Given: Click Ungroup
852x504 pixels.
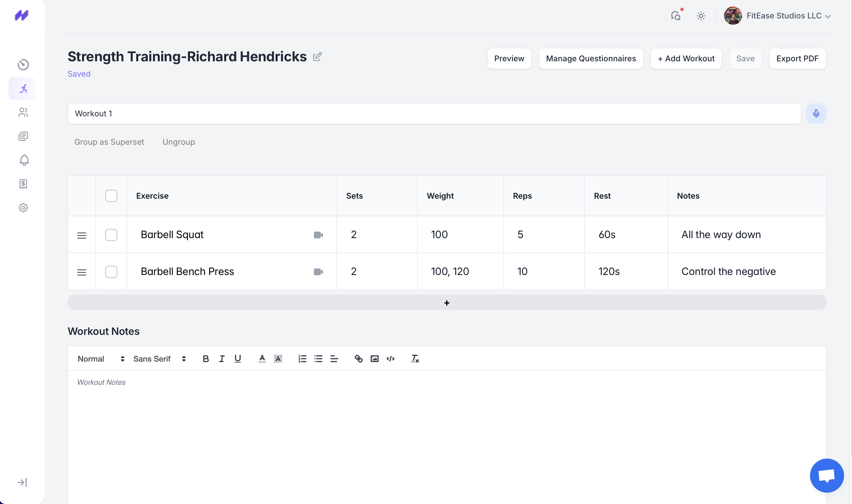Looking at the screenshot, I should point(179,142).
